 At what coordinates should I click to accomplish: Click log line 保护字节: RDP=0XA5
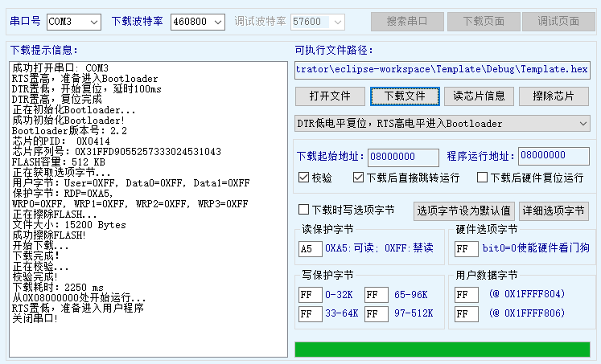pyautogui.click(x=63, y=194)
